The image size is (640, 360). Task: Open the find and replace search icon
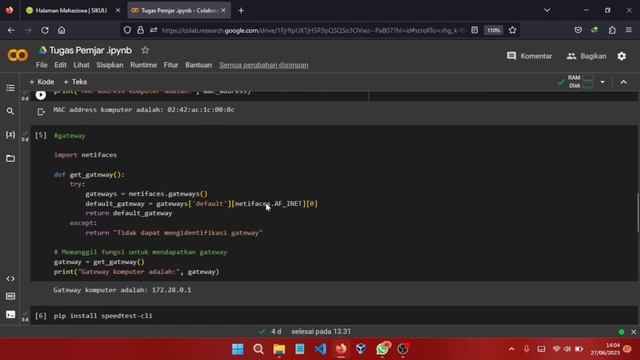coord(10,111)
